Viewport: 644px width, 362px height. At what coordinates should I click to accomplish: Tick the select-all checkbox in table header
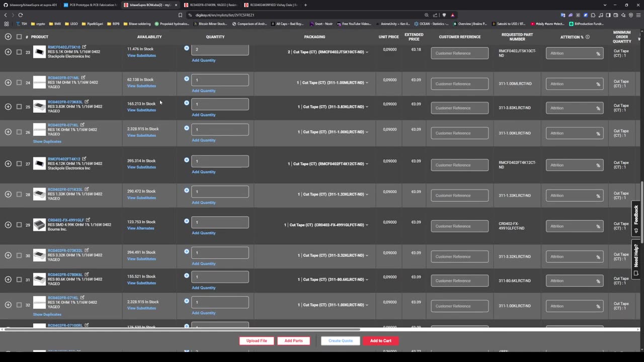[19, 37]
